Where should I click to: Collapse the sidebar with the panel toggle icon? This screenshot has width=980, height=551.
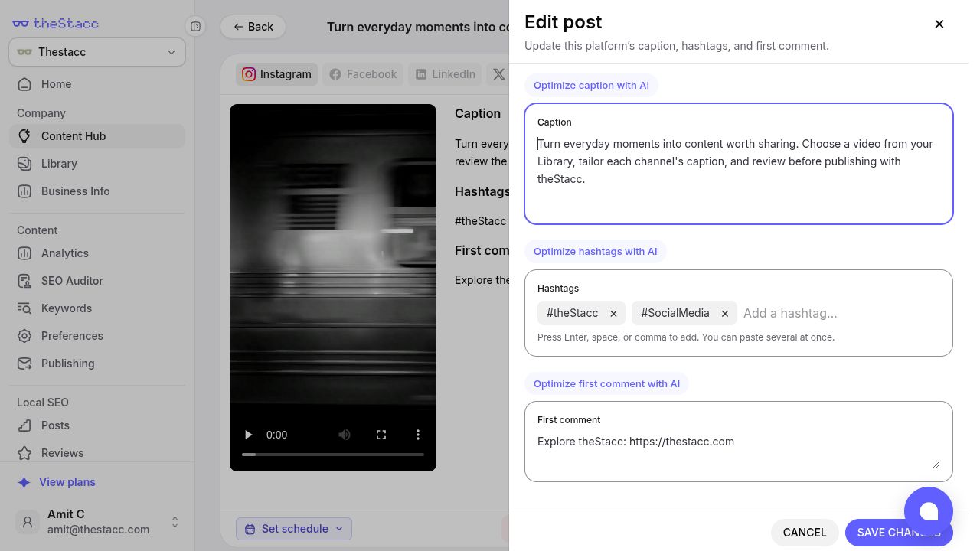pos(196,27)
